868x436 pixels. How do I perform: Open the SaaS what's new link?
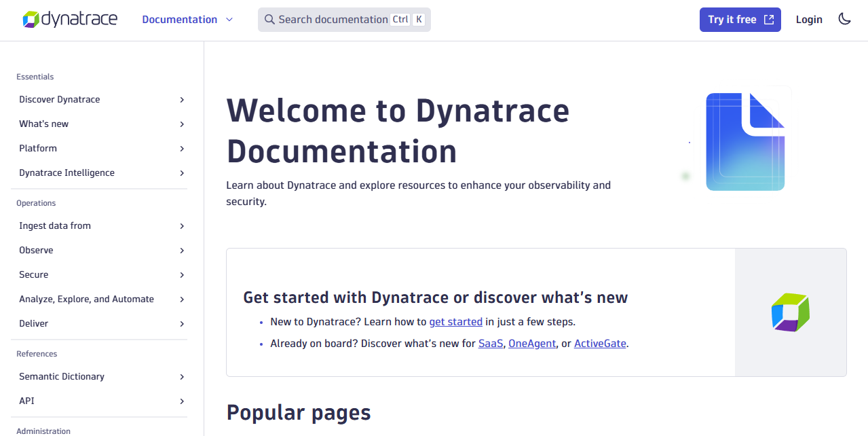click(x=491, y=344)
